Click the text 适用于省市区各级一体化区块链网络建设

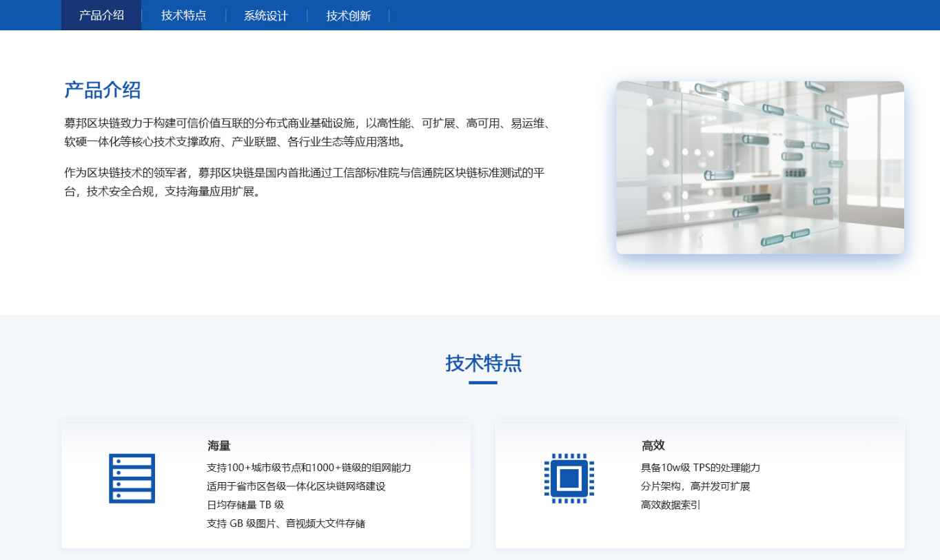(296, 486)
